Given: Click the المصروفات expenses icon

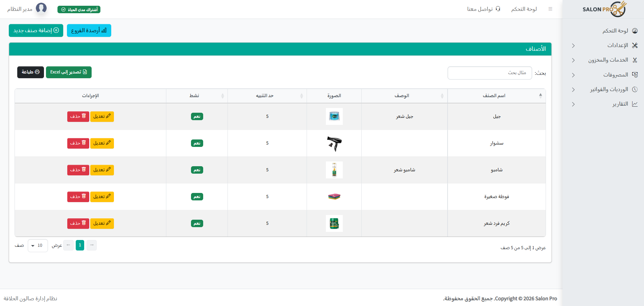Looking at the screenshot, I should point(635,74).
